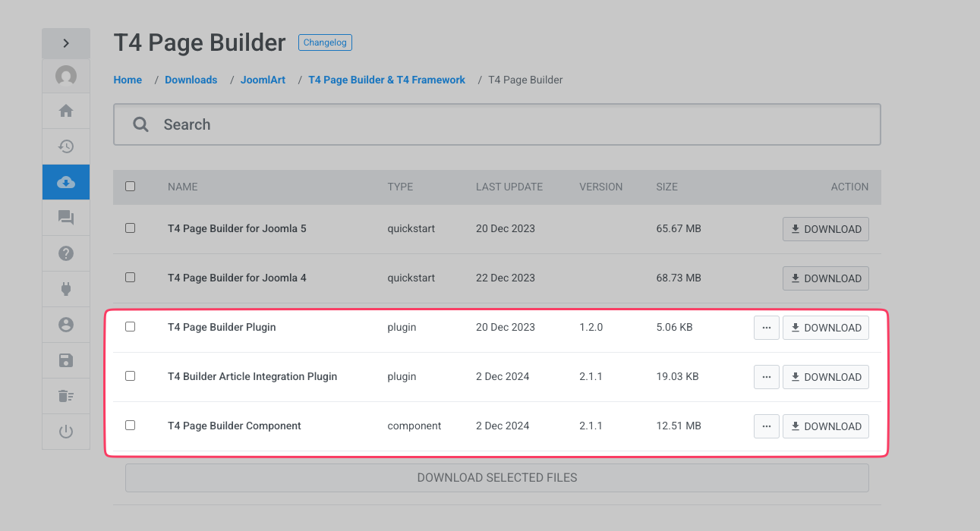Click the NAME column header
Image resolution: width=980 pixels, height=531 pixels.
point(182,187)
